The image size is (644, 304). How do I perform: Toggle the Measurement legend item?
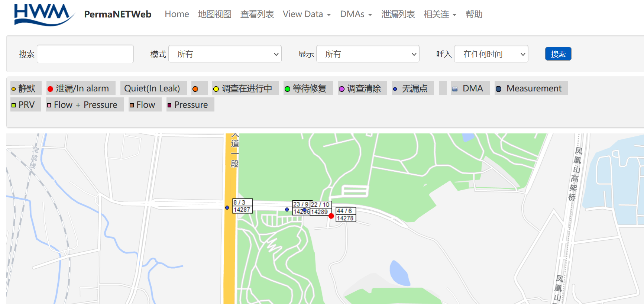(531, 88)
